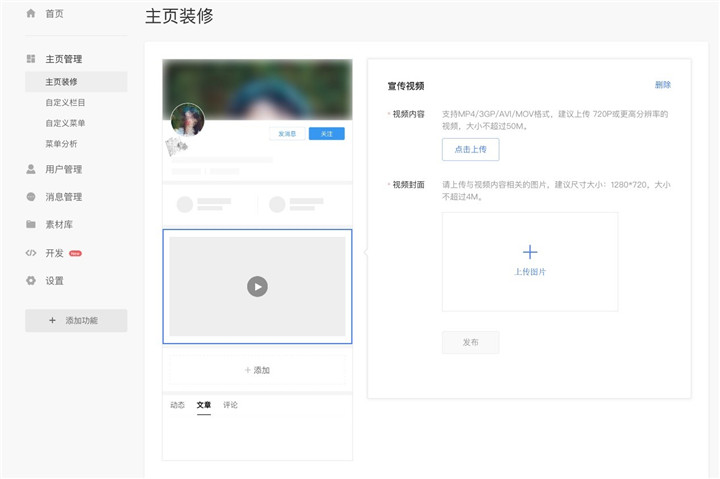This screenshot has height=479, width=720.
Task: Click the 主页管理 grid icon
Action: click(x=31, y=59)
